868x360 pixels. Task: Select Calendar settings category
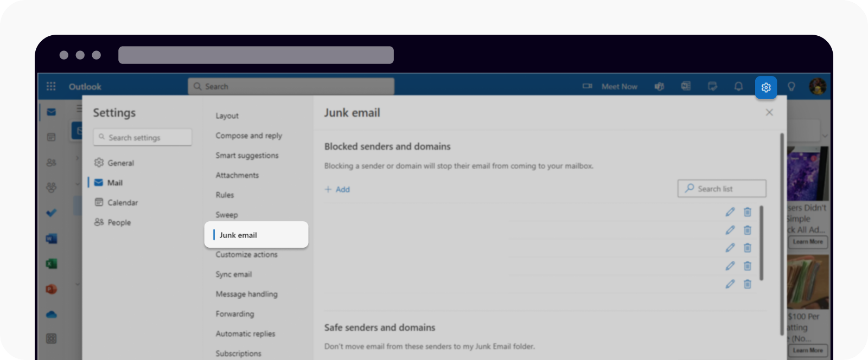coord(116,202)
